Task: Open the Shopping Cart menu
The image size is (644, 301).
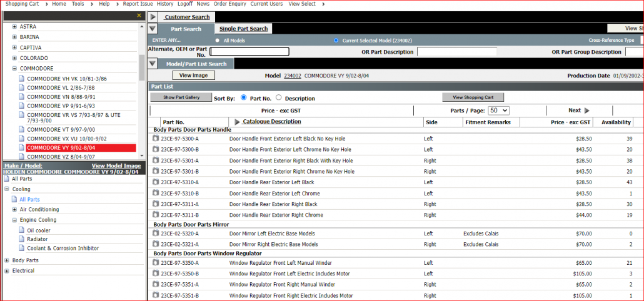Action: (x=21, y=4)
